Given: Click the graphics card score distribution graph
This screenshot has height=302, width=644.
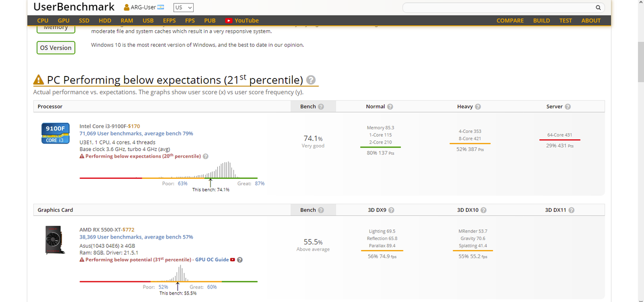Looking at the screenshot, I should pos(169,274).
